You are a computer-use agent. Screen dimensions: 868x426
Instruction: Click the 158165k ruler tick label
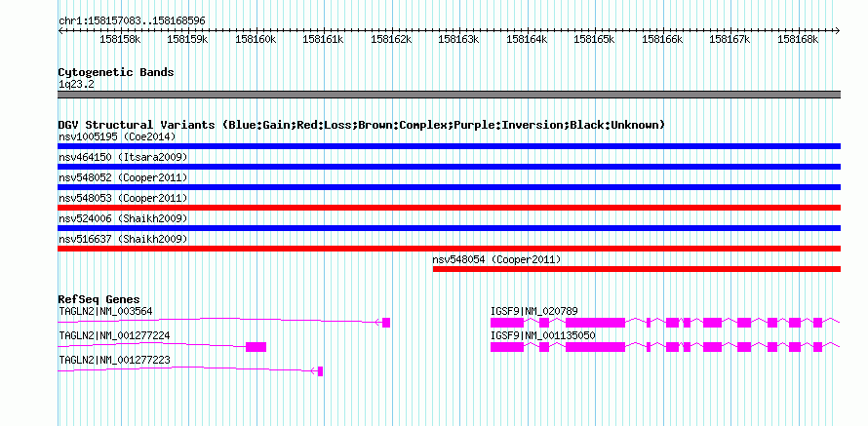coord(595,39)
